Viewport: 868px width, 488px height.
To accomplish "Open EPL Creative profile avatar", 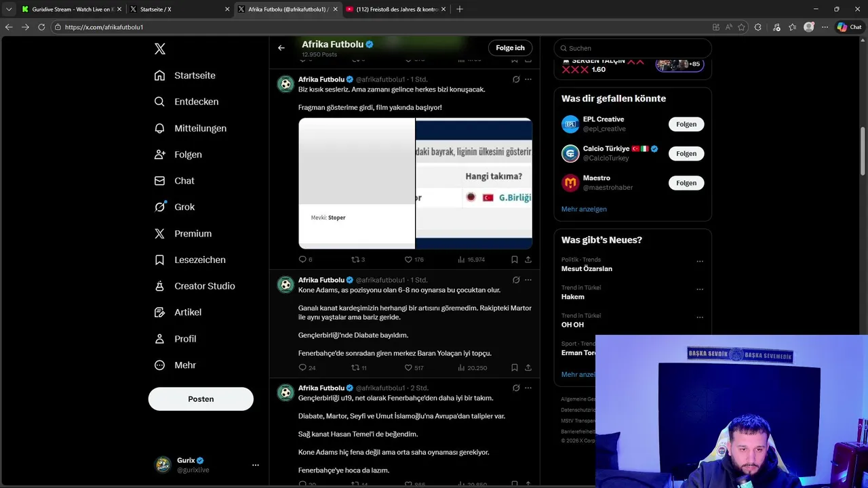I will (x=570, y=124).
